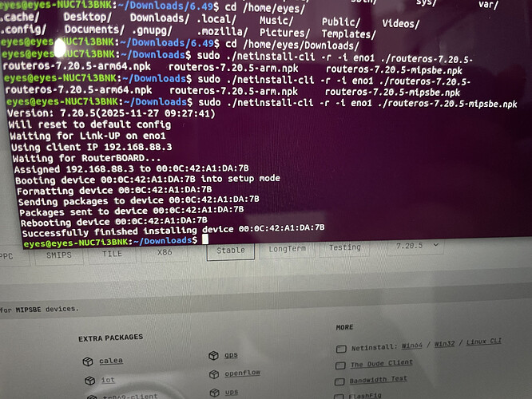Click the 'Sending packages to device' line
The image size is (532, 399).
[x=139, y=200]
